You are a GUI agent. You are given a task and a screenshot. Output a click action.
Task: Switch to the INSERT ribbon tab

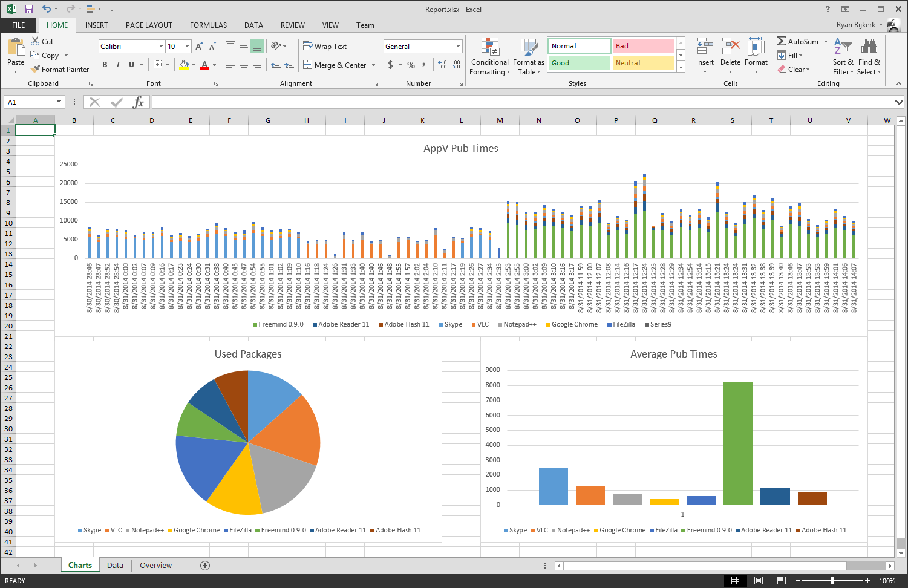[97, 25]
